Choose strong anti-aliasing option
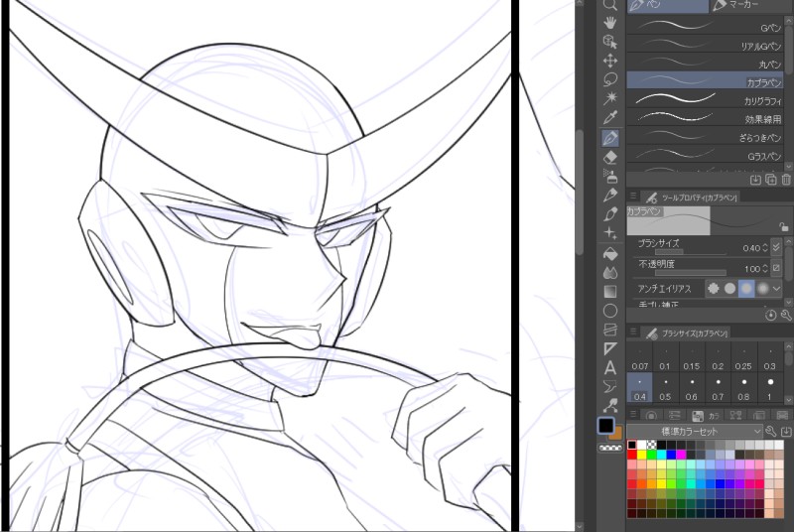 point(762,289)
